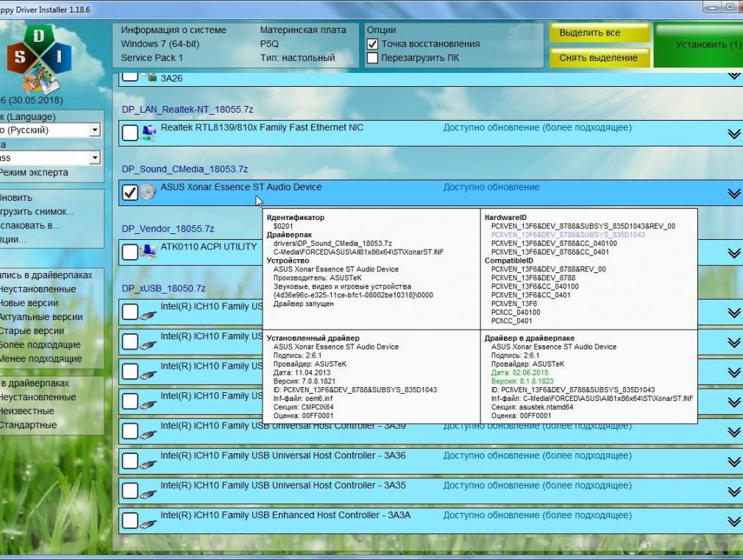Check the USB Enhanced Host Controller 3A3A box

pos(129,521)
